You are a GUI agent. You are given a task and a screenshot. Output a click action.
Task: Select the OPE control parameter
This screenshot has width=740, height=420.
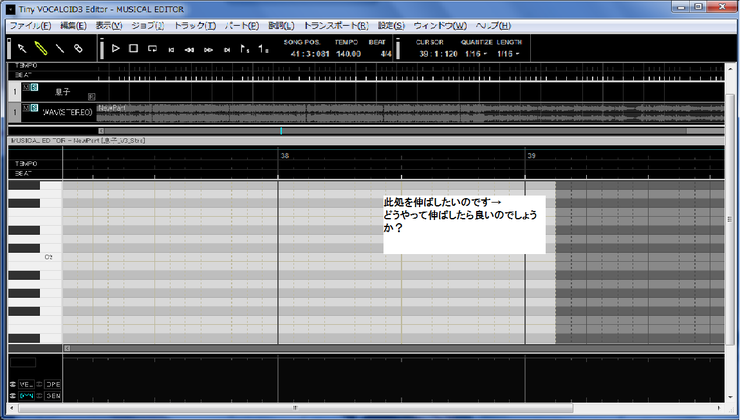[53, 384]
